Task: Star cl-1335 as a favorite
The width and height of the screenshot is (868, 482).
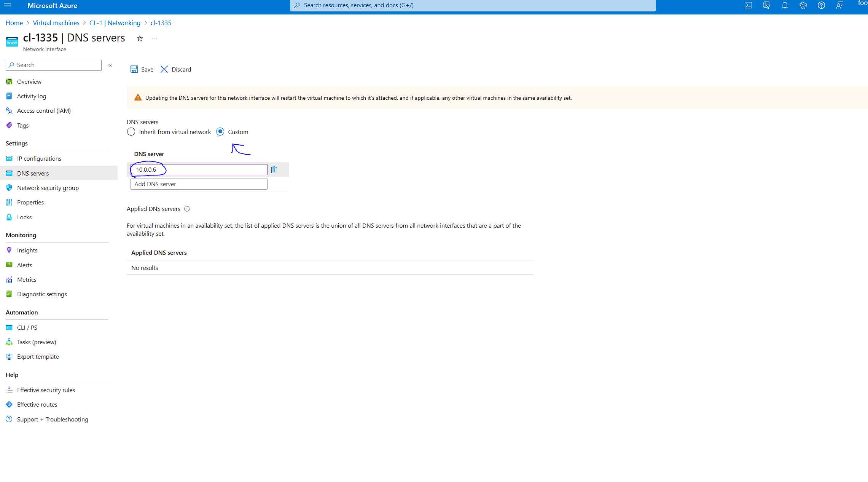Action: coord(139,38)
